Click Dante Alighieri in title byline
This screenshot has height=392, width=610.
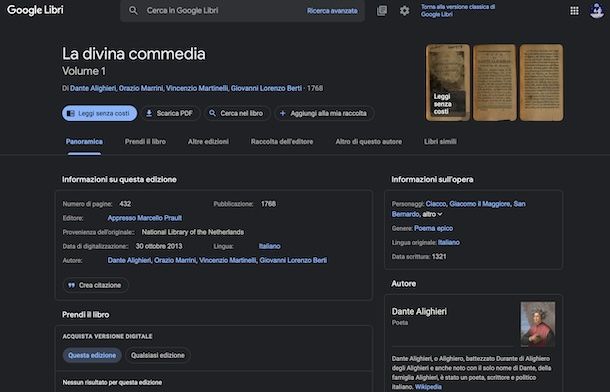tap(93, 88)
